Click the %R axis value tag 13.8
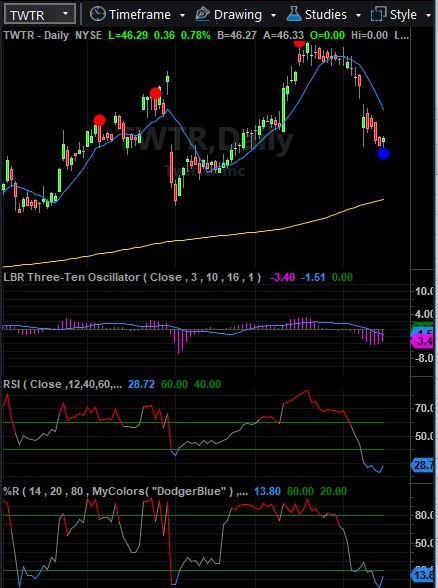The width and height of the screenshot is (438, 588). click(x=423, y=574)
